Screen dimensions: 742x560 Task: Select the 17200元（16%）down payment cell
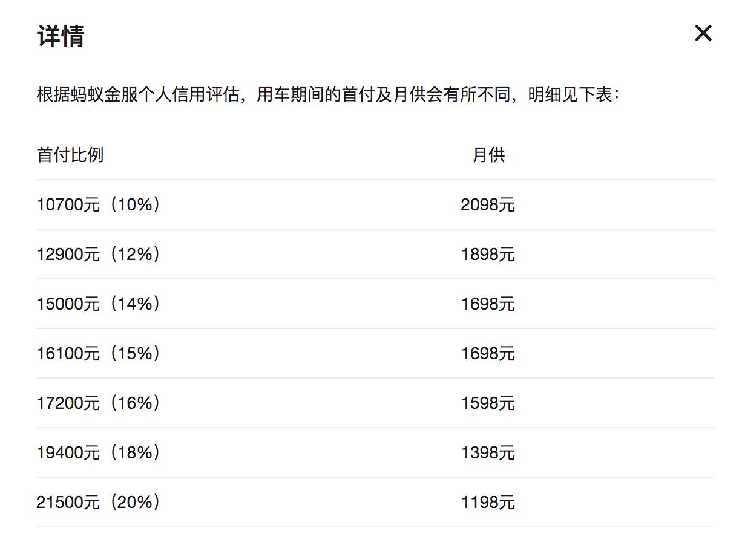tap(99, 403)
